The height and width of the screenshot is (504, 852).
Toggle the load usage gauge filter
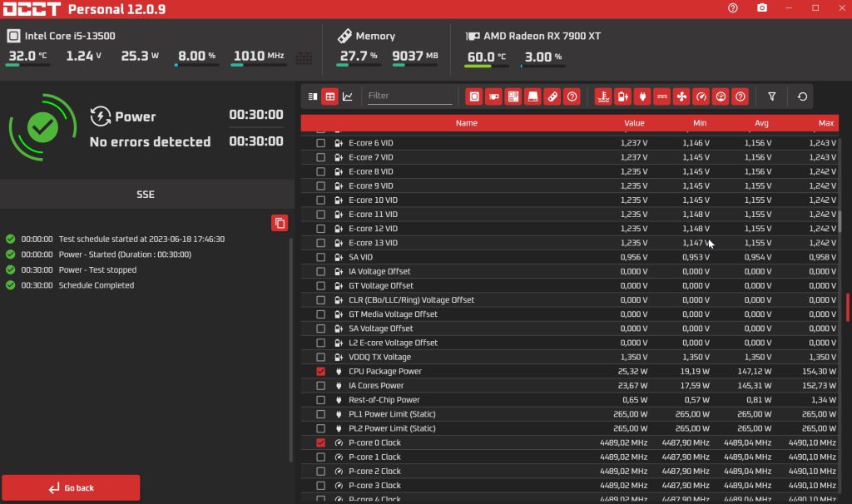721,96
